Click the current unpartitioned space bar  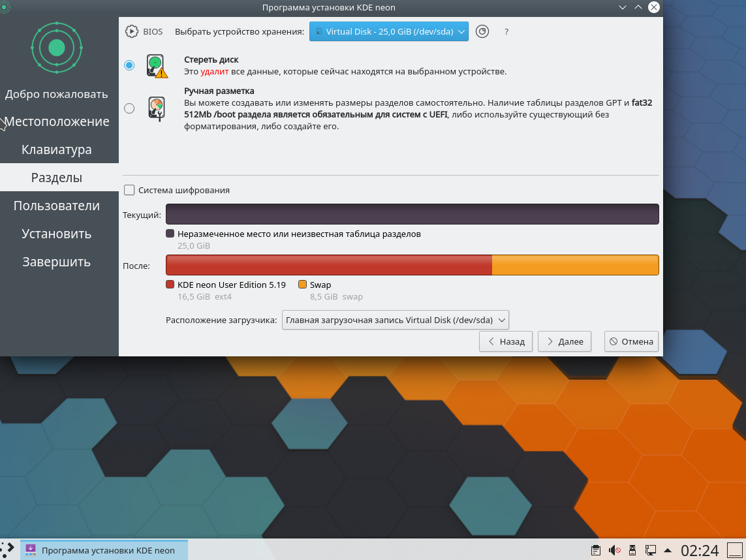pos(412,214)
